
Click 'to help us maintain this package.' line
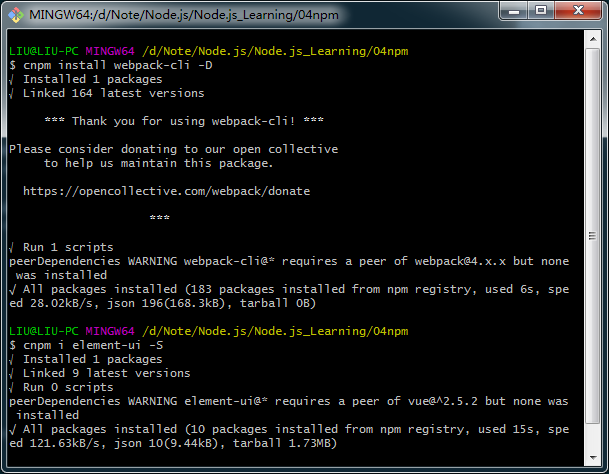point(158,163)
